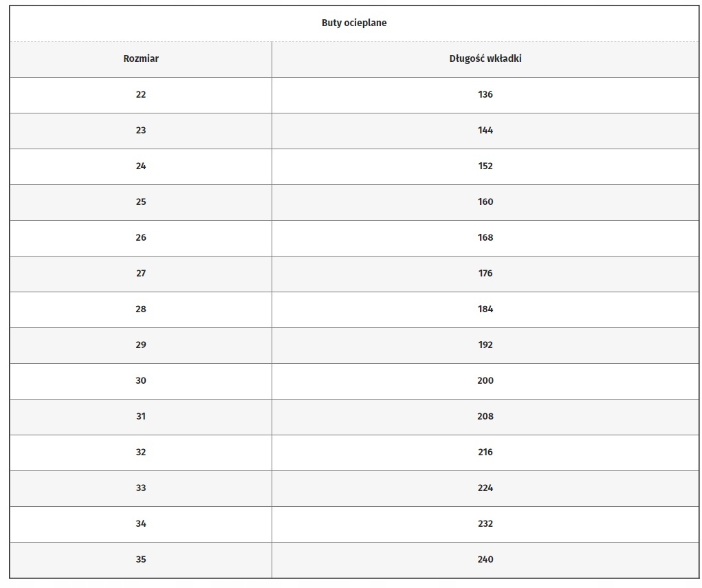Select size 32 cell

(x=141, y=452)
